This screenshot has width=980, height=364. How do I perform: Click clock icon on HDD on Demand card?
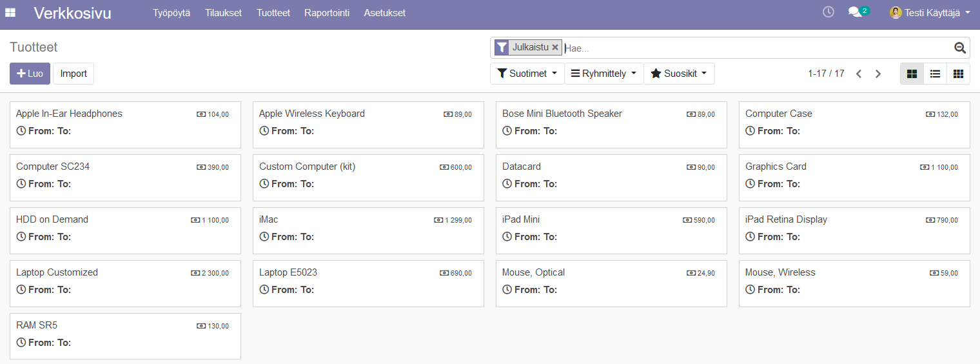(x=21, y=237)
